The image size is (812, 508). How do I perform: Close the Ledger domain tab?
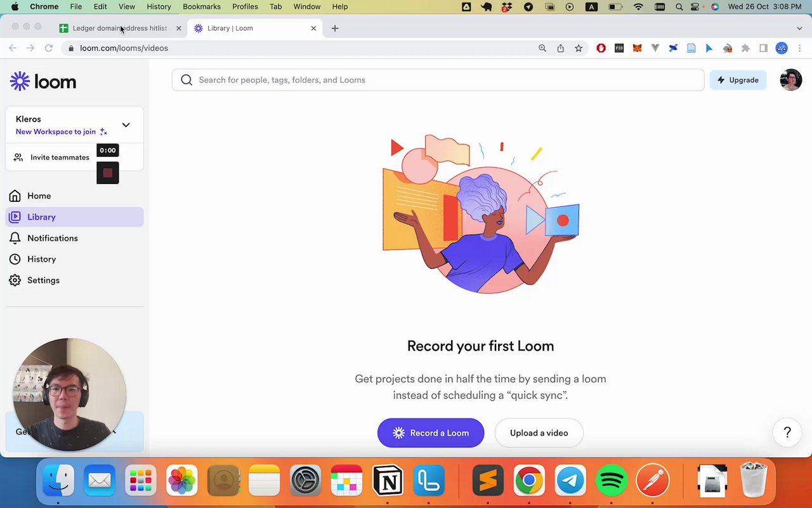point(178,28)
